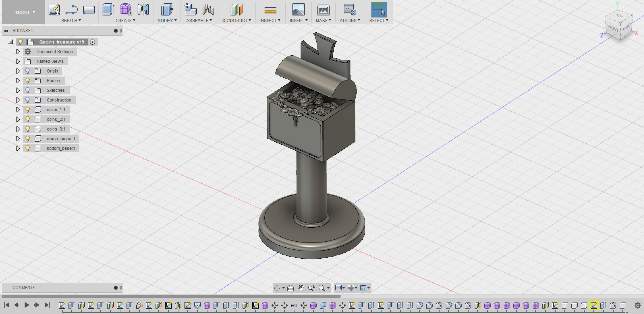Image resolution: width=644 pixels, height=314 pixels.
Task: Select the Extrude tool in Create
Action: pos(109,9)
